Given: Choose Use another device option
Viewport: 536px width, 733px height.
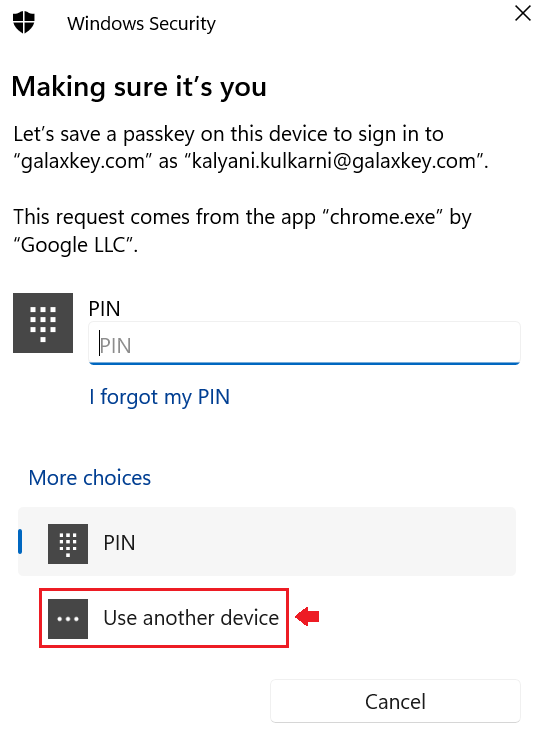Looking at the screenshot, I should (x=164, y=618).
